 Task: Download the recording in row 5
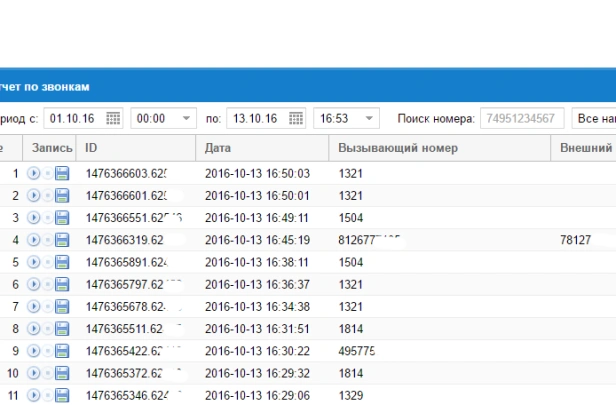coord(62,262)
